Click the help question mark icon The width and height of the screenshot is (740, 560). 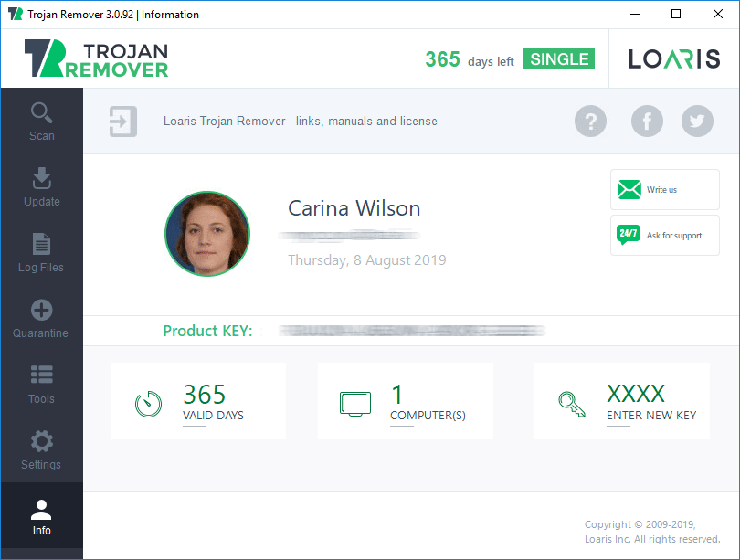click(590, 122)
